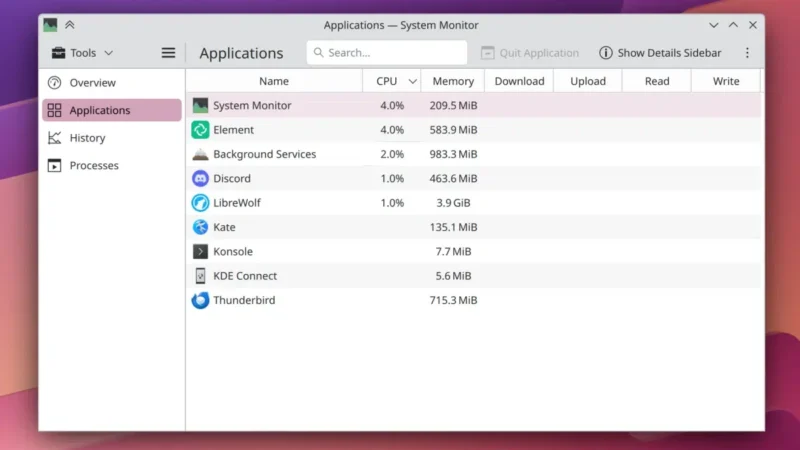This screenshot has width=800, height=450.
Task: Click the 135.1 MiB memory value
Action: tap(453, 227)
